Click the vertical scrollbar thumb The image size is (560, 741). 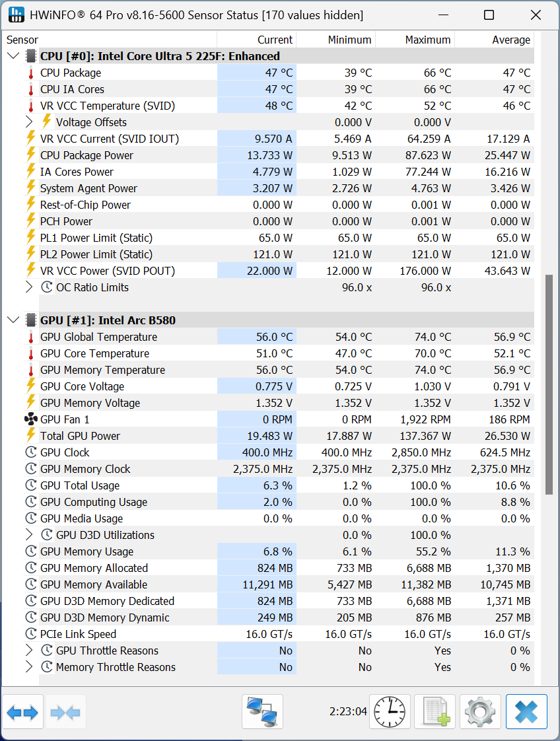click(549, 384)
